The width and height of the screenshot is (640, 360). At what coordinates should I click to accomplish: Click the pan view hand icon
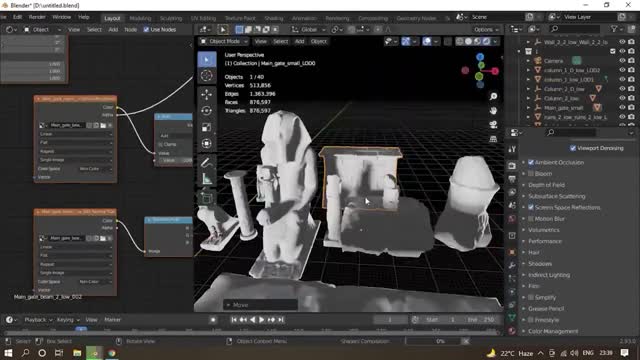[x=493, y=111]
